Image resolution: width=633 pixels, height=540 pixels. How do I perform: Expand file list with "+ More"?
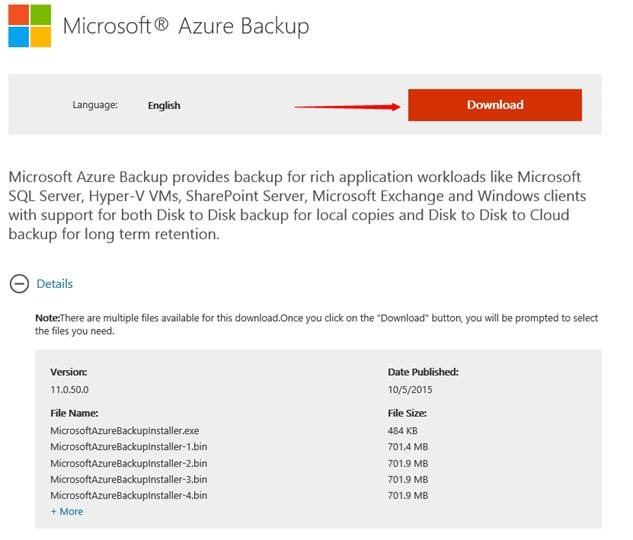(67, 512)
